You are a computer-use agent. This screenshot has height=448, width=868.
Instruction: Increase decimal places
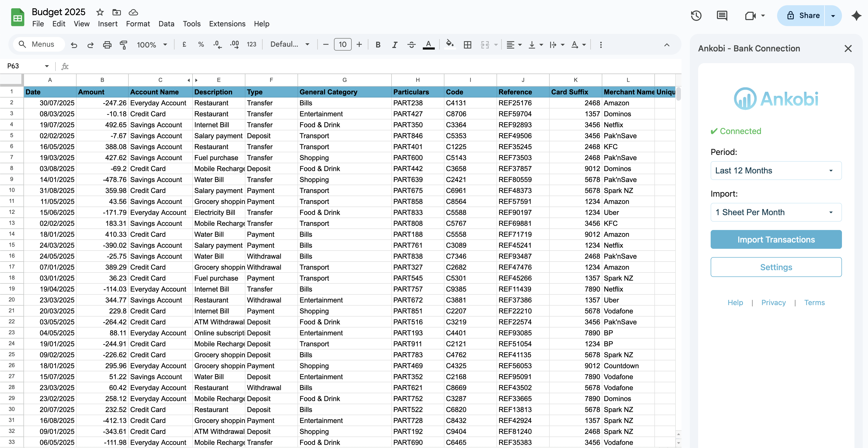(x=234, y=44)
